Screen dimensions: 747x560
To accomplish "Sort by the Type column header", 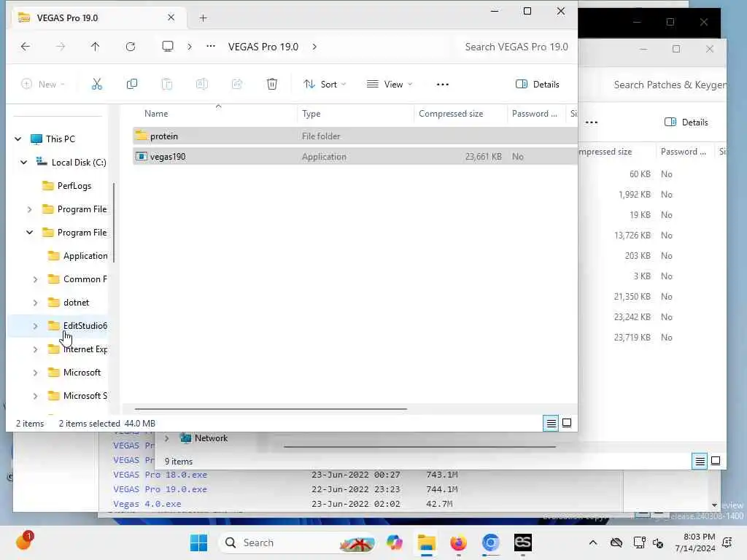I will 311,114.
